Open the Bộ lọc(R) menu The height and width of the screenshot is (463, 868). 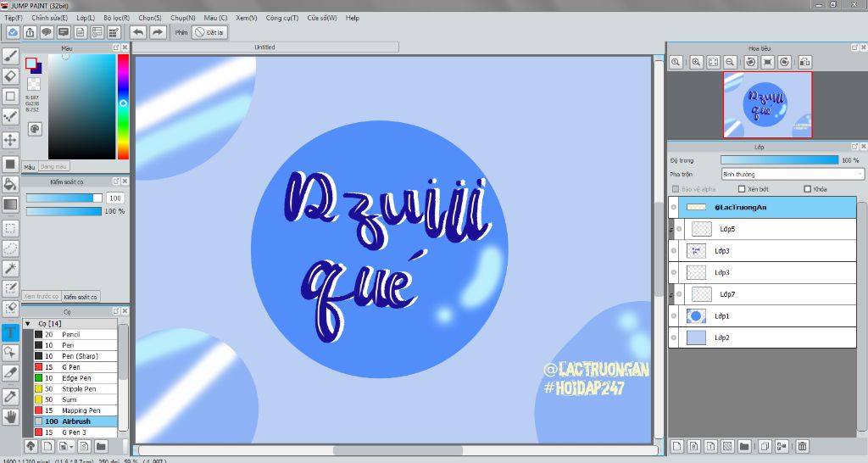(x=116, y=18)
